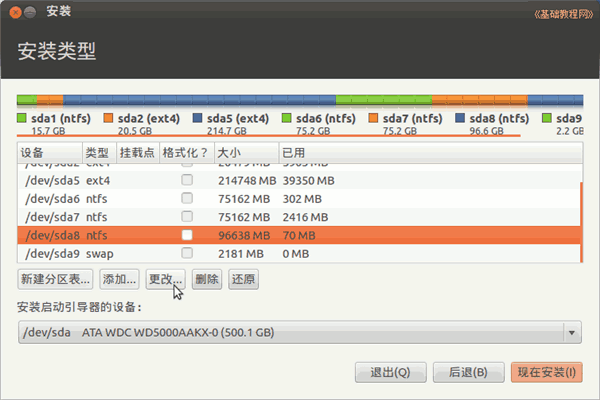600x400 pixels.
Task: Click the sda5 (ext4) blue legend swatch
Action: pyautogui.click(x=197, y=118)
